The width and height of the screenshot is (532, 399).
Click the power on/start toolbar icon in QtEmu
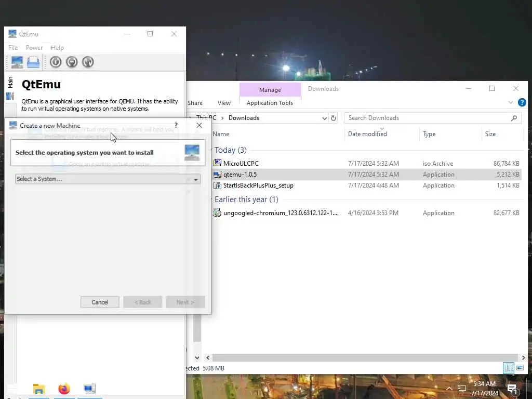(x=56, y=62)
